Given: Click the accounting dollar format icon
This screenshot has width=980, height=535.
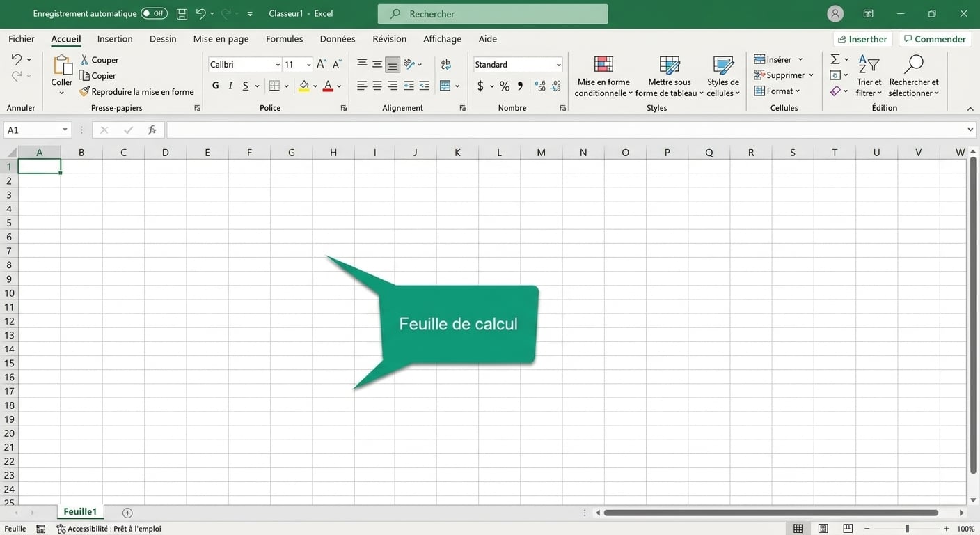Looking at the screenshot, I should tap(480, 86).
